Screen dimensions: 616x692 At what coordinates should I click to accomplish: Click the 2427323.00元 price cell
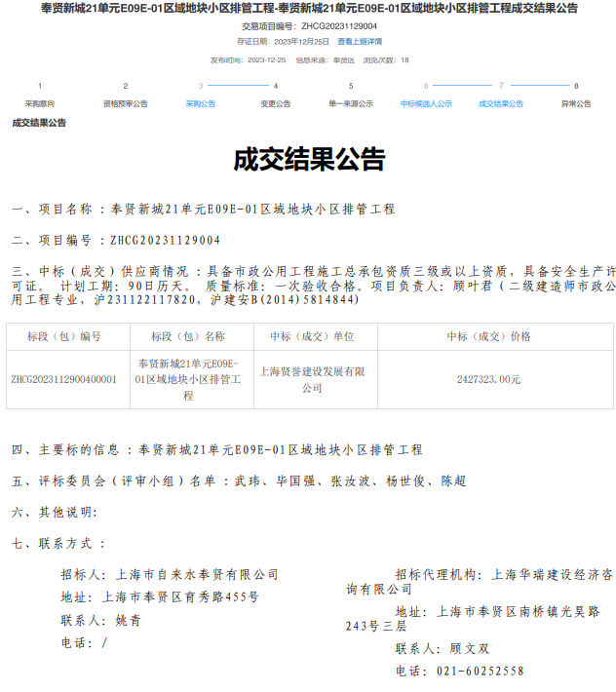pyautogui.click(x=488, y=379)
